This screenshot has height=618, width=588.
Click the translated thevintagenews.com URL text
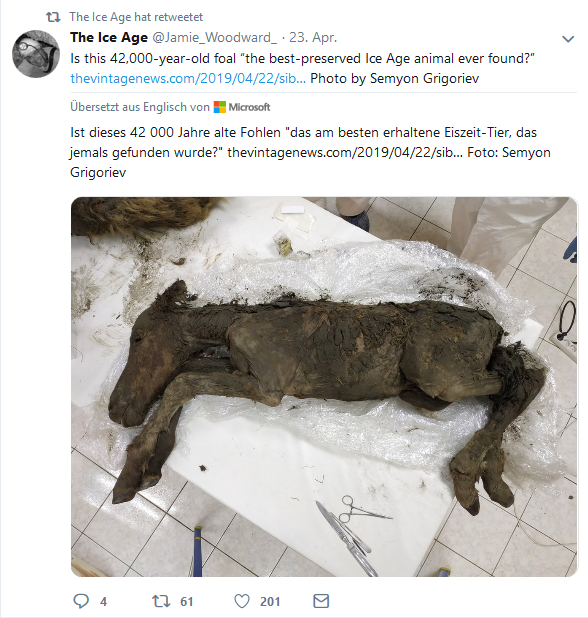click(345, 152)
